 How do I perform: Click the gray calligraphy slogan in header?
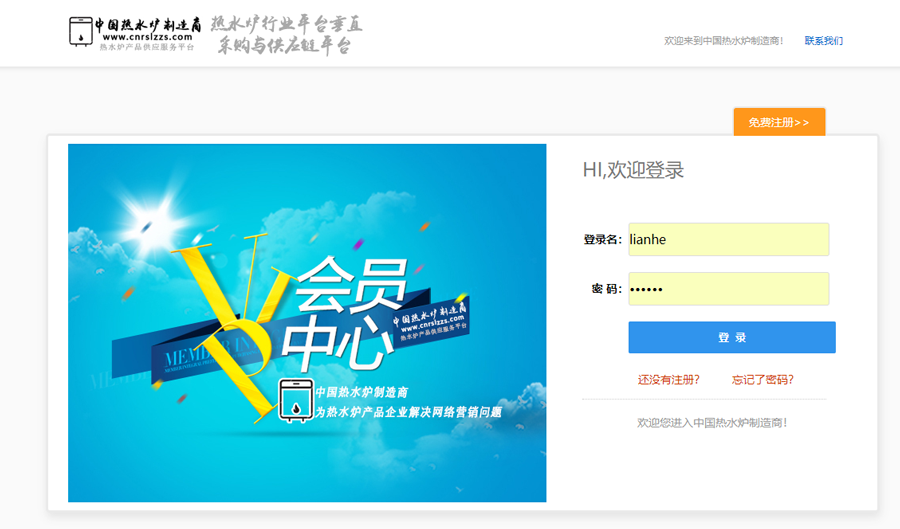point(286,34)
